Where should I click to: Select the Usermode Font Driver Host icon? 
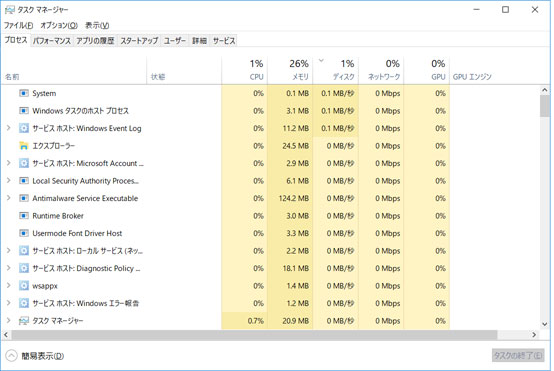(x=24, y=233)
